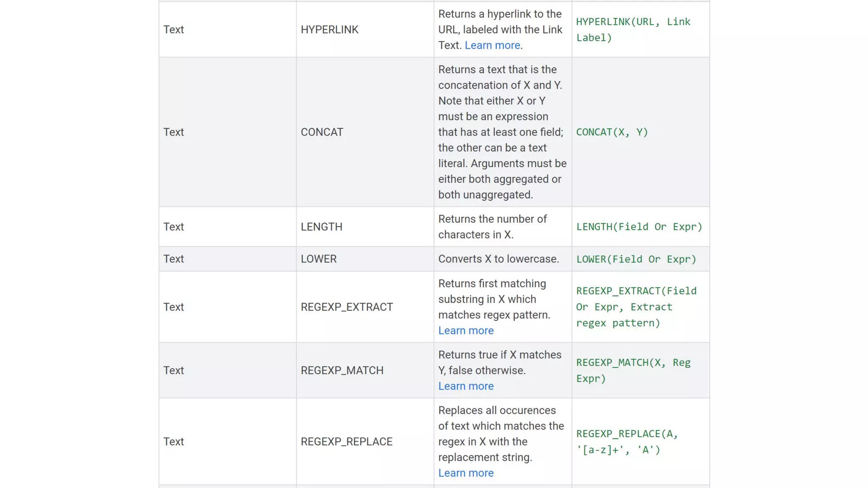Click the REGEXP_MATCH function name
Screen dimensions: 868x488
342,371
